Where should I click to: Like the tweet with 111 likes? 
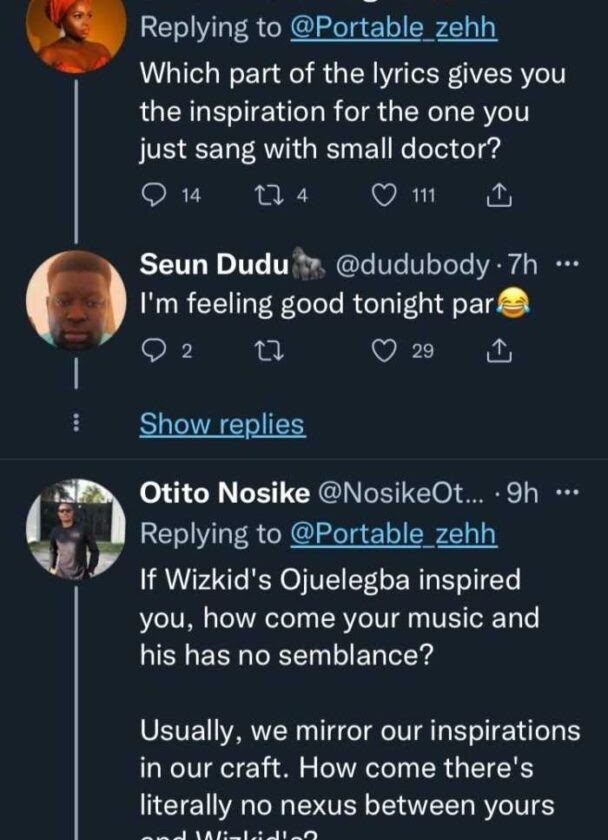click(385, 196)
